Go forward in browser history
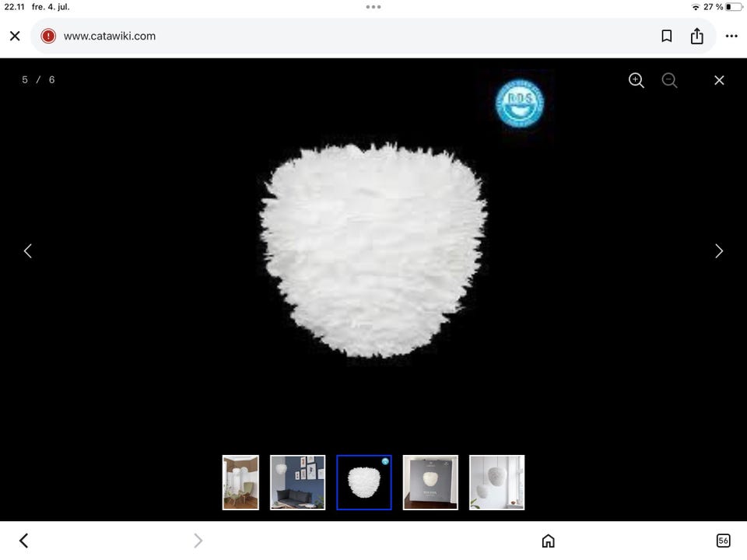747x560 pixels. 198,541
